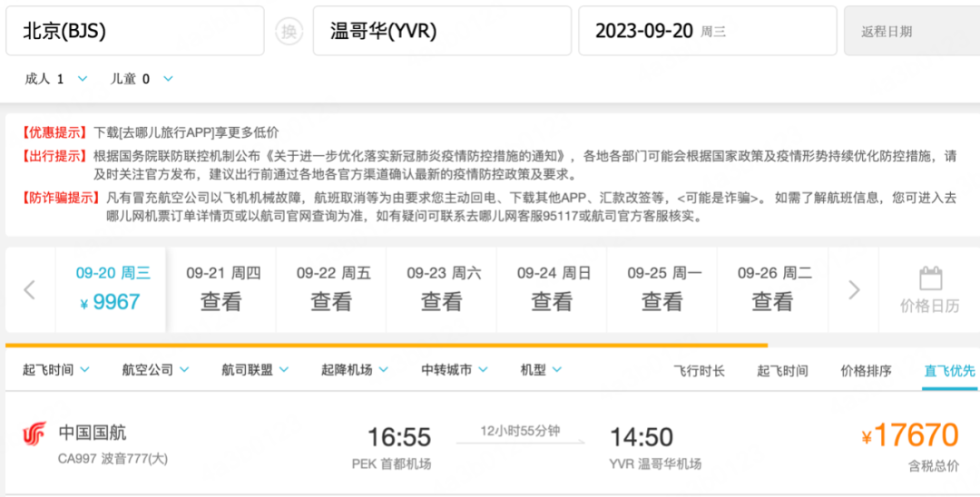
Task: Open child passenger count dropdown
Action: click(x=142, y=79)
